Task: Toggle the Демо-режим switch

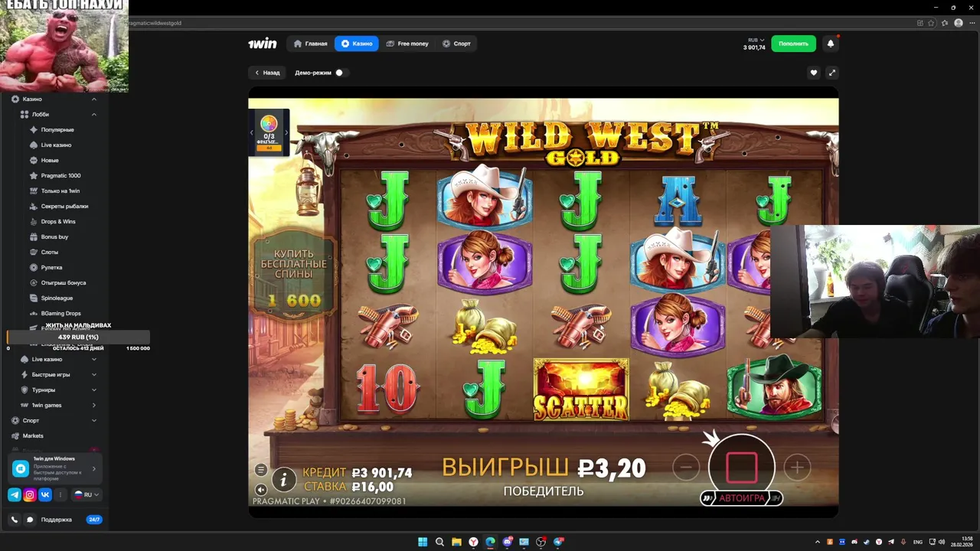Action: pos(341,73)
